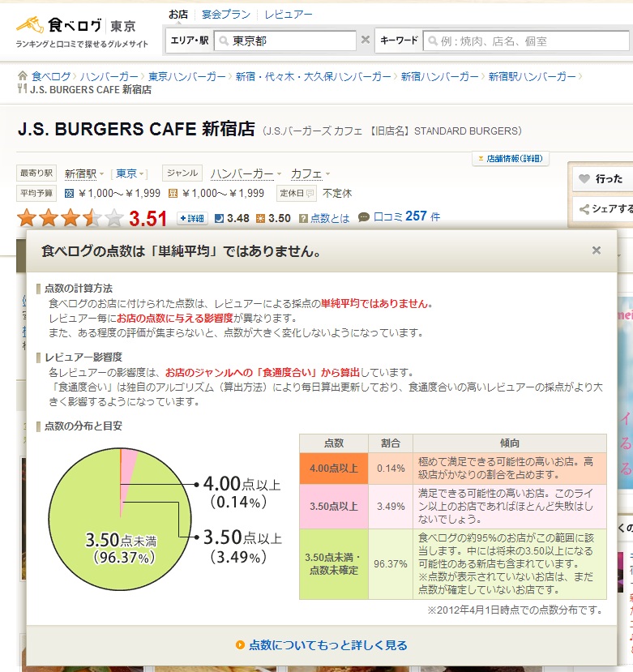The image size is (633, 672).
Task: Click the lunch score 3.50 icon
Action: [x=260, y=218]
